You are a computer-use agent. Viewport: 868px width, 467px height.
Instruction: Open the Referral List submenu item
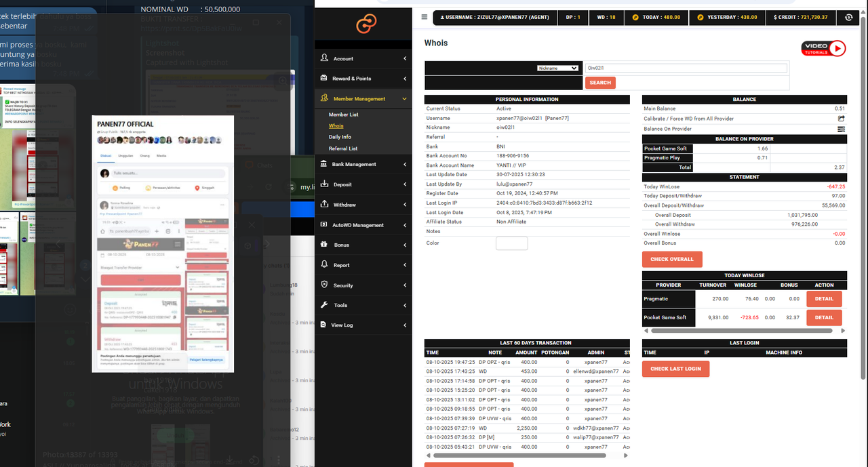pyautogui.click(x=343, y=148)
